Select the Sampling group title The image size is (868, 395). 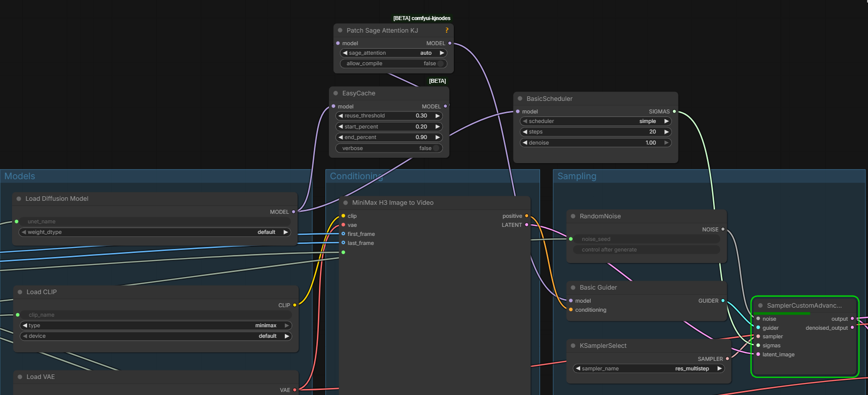coord(577,176)
